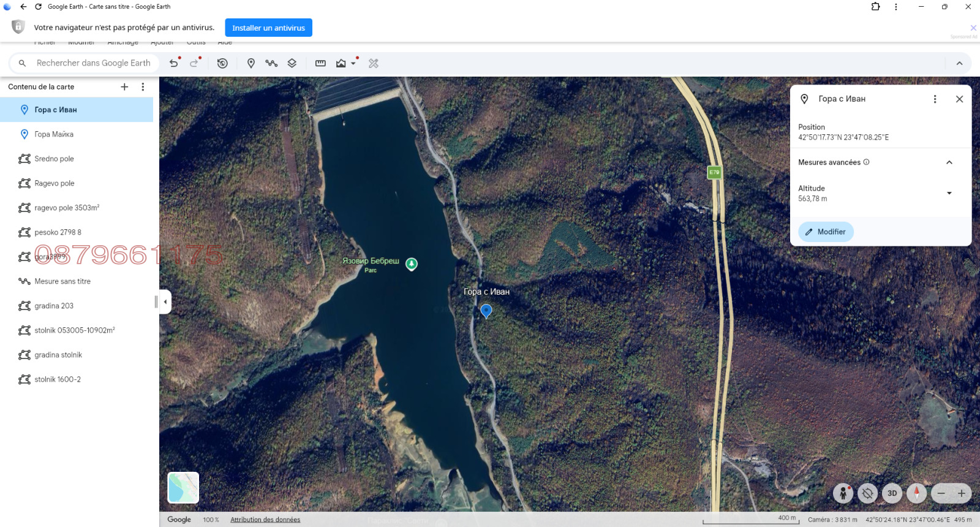The image size is (980, 527).
Task: Click the E79 road shield on map
Action: (x=714, y=173)
